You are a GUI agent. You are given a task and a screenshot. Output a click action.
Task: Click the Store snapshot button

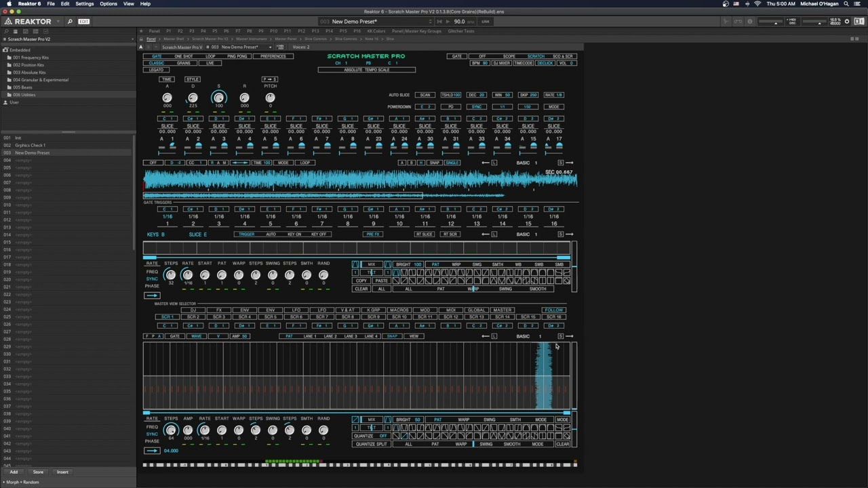(x=38, y=472)
